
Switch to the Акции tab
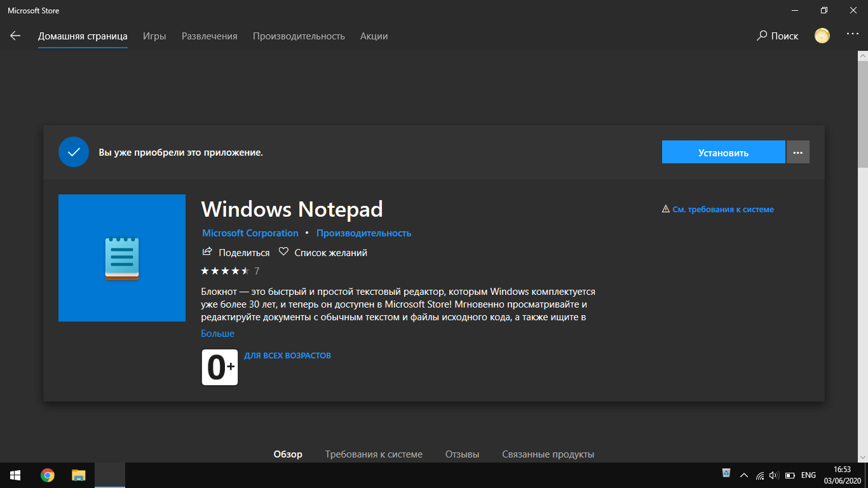(x=374, y=36)
